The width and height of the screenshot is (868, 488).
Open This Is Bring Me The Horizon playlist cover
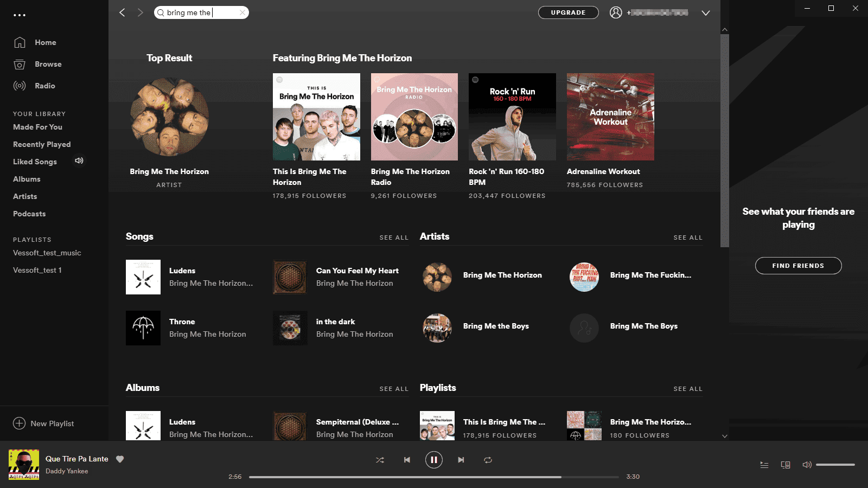click(316, 117)
